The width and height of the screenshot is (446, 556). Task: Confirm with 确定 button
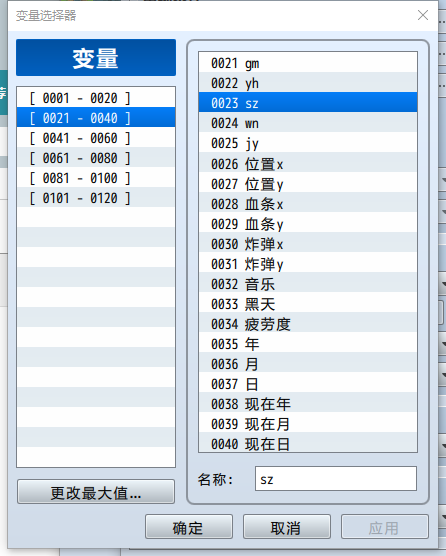189,527
